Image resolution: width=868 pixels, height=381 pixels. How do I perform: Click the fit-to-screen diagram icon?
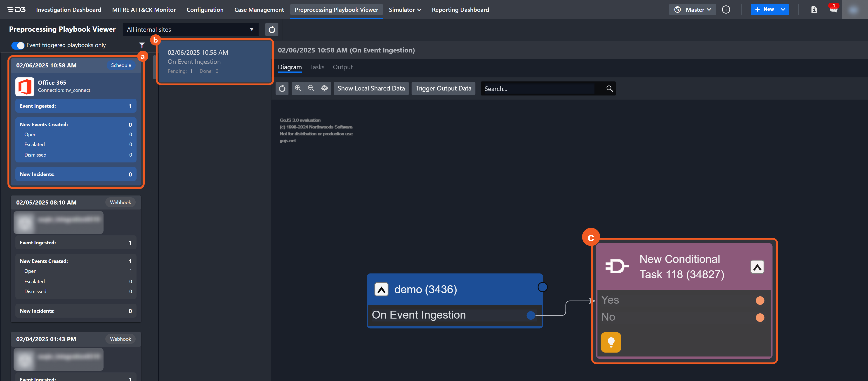pyautogui.click(x=324, y=88)
